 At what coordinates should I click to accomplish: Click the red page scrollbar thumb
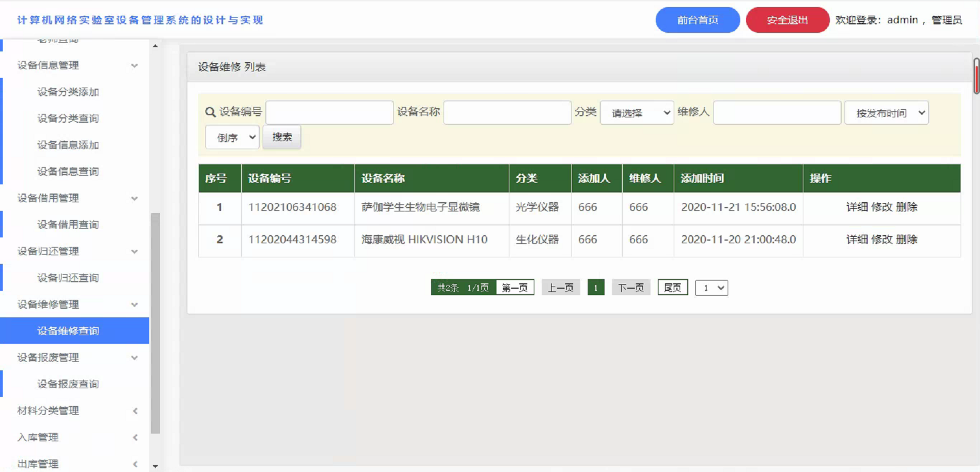point(977,76)
